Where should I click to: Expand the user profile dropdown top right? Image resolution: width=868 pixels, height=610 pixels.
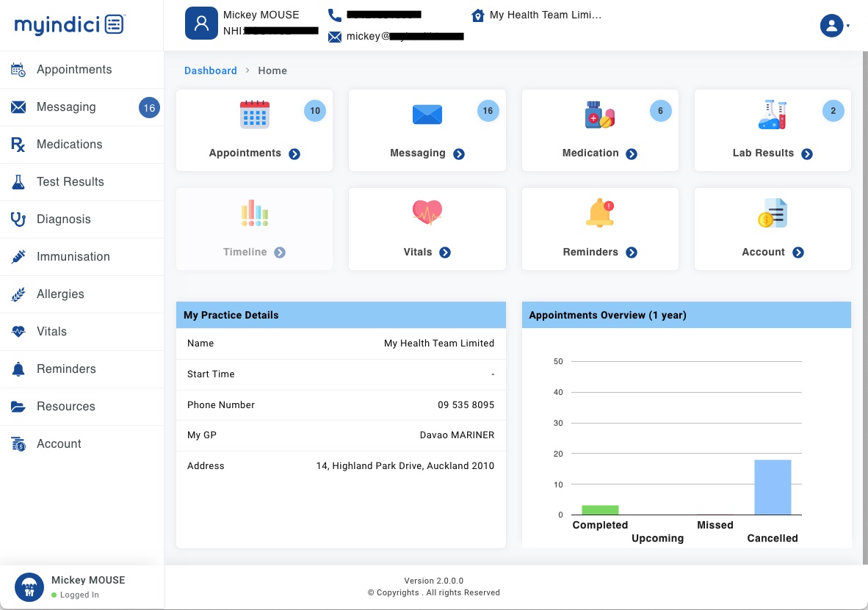(834, 26)
